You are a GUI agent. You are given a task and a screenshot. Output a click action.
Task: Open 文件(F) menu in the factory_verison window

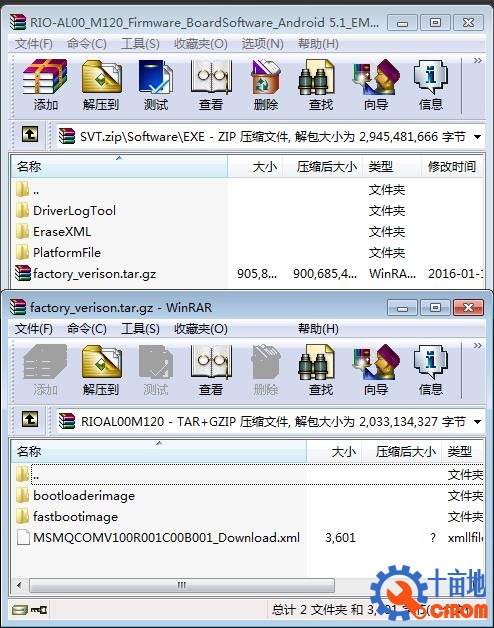pyautogui.click(x=34, y=328)
